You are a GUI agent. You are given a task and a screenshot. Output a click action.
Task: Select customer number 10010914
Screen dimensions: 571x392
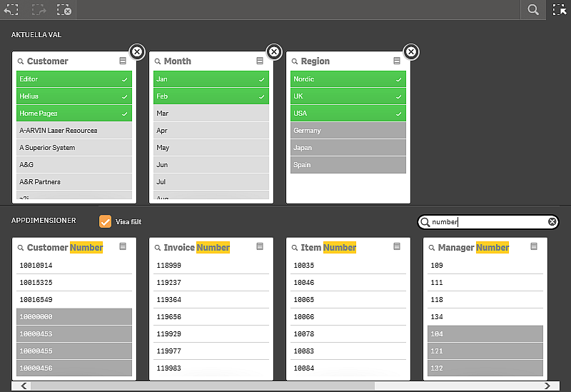(74, 265)
